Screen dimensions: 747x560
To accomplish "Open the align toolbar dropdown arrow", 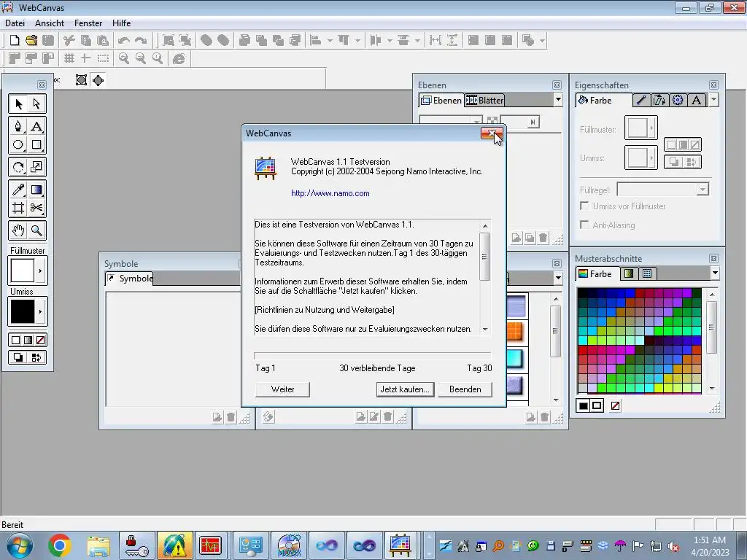I will tap(330, 41).
